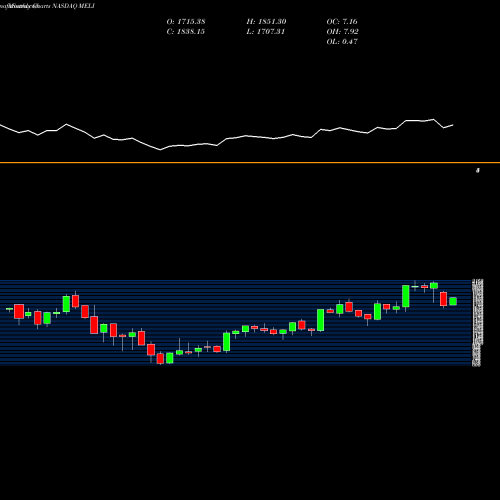Select the open value O: 1715.38
The width and height of the screenshot is (500, 500).
(x=186, y=22)
